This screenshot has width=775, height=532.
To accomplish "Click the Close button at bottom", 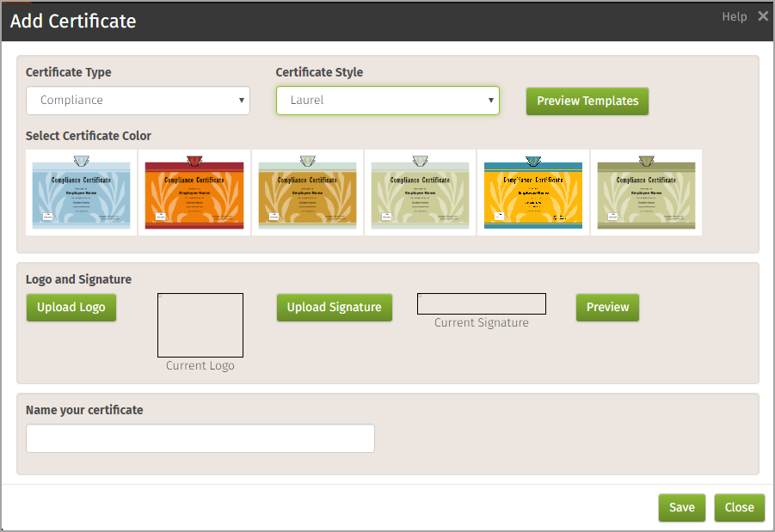I will coord(740,508).
